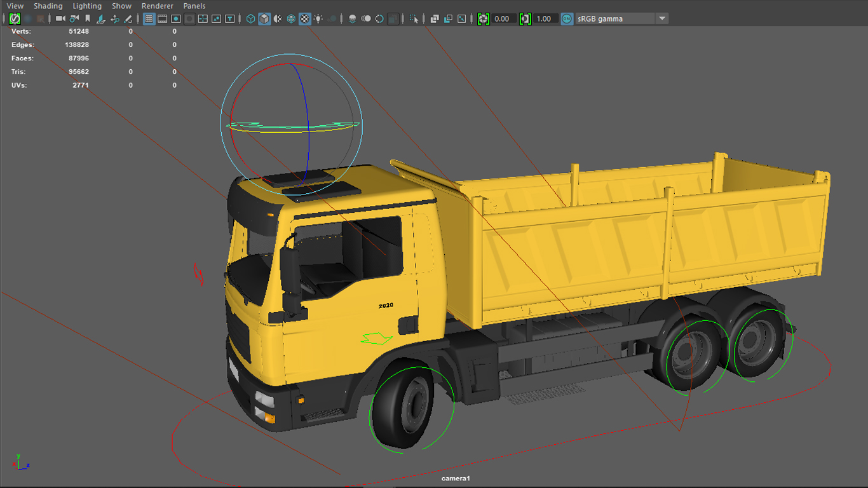Open the Panels menu

pos(194,6)
